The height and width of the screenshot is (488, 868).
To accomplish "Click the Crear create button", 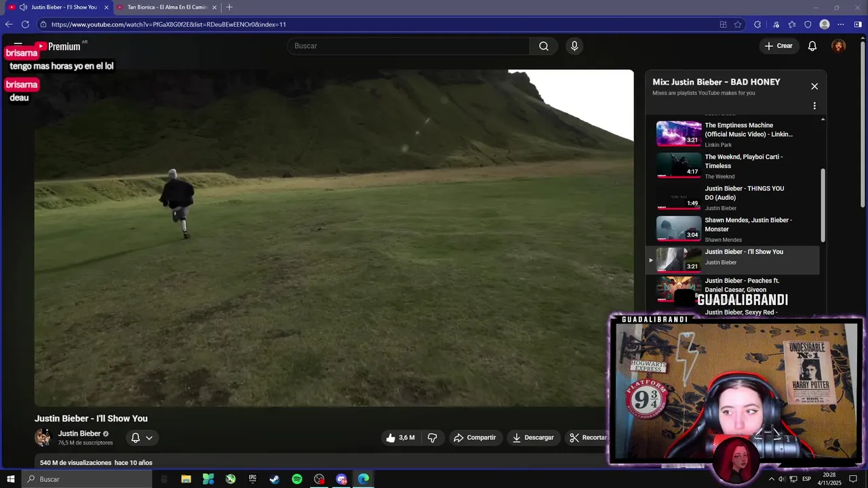I will tap(778, 46).
